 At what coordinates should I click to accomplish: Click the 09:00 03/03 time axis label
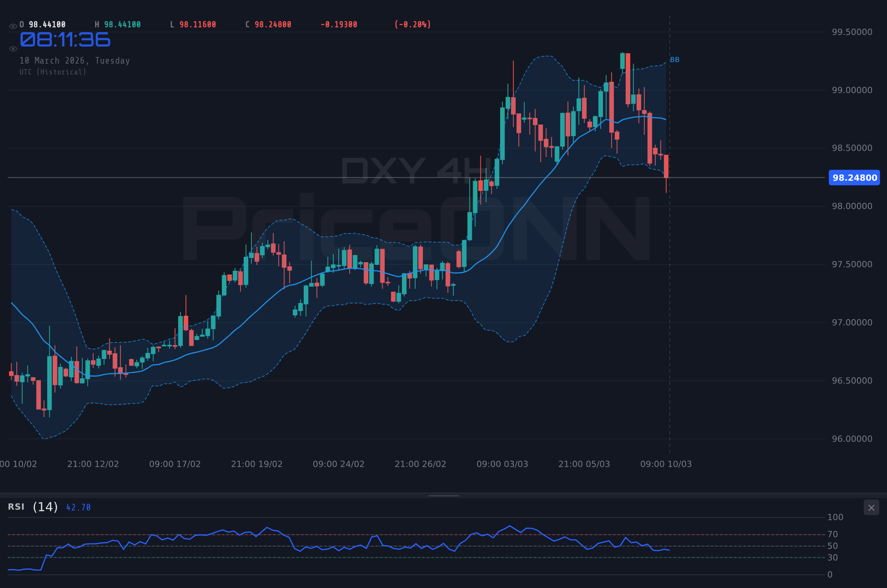coord(502,464)
